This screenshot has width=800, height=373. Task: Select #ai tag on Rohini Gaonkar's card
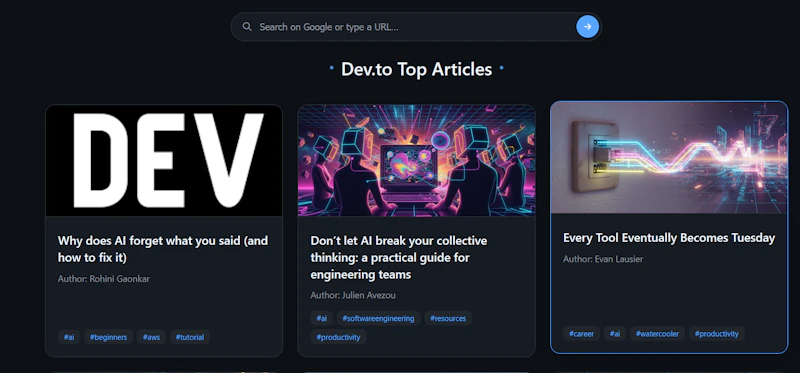tap(69, 337)
